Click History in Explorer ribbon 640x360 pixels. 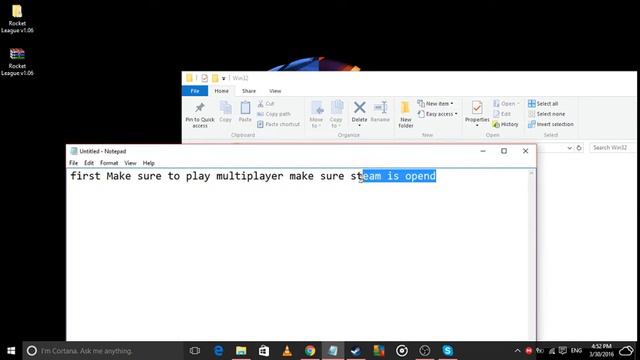[505, 124]
